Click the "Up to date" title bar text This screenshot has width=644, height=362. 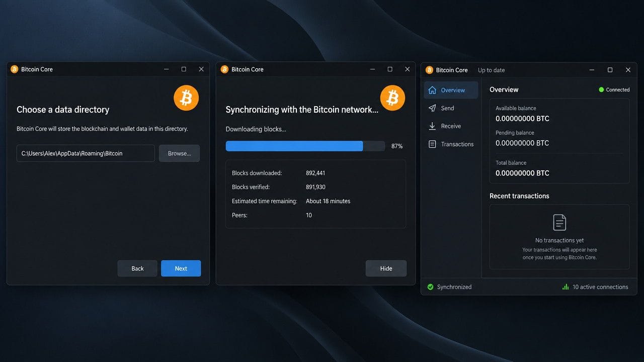pos(491,70)
